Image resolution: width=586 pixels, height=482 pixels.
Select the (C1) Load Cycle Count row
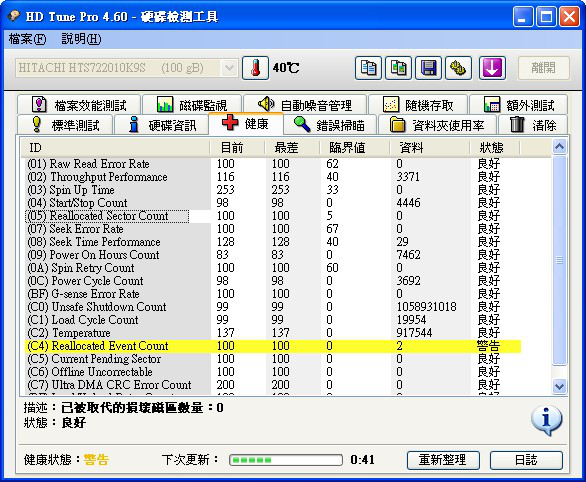coord(273,320)
